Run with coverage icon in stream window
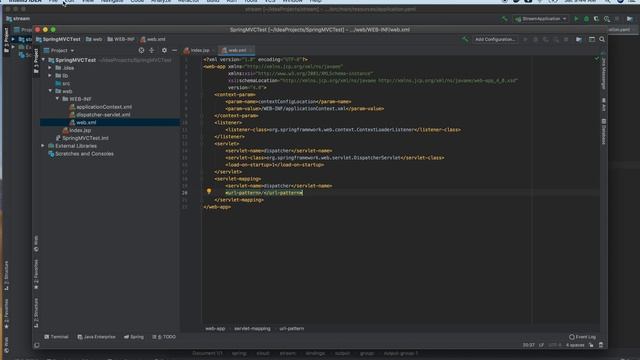The image size is (640, 360). 596,19
